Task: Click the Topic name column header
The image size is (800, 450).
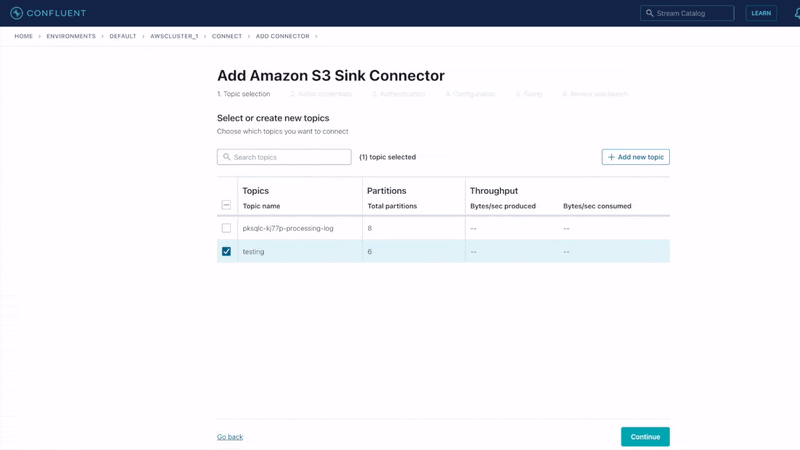Action: [x=261, y=206]
